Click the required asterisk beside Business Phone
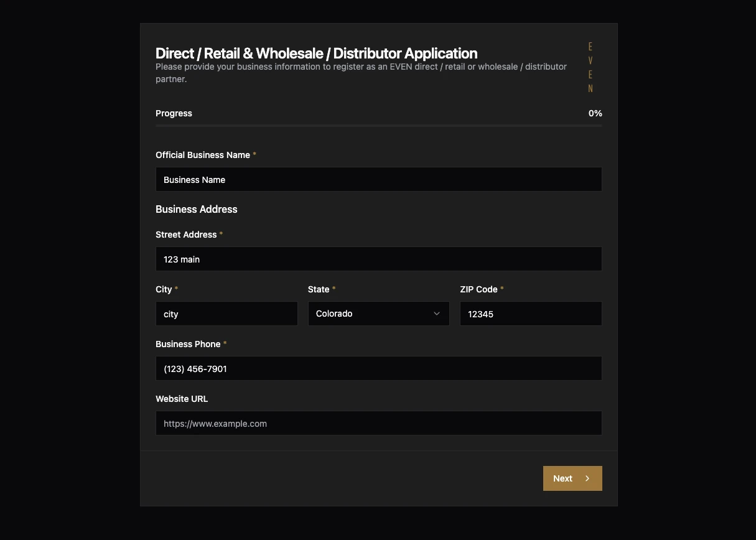This screenshot has height=540, width=756. click(225, 343)
